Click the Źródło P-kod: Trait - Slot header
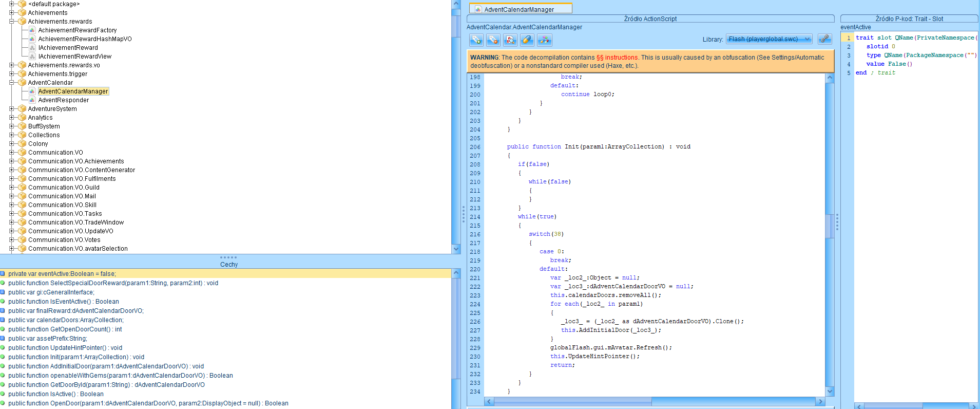980x409 pixels. pos(909,18)
